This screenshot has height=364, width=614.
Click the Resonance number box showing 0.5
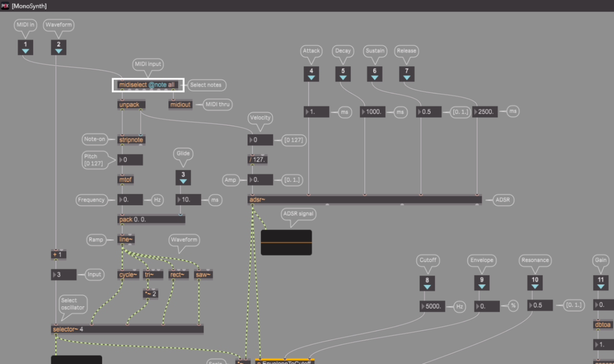point(541,305)
